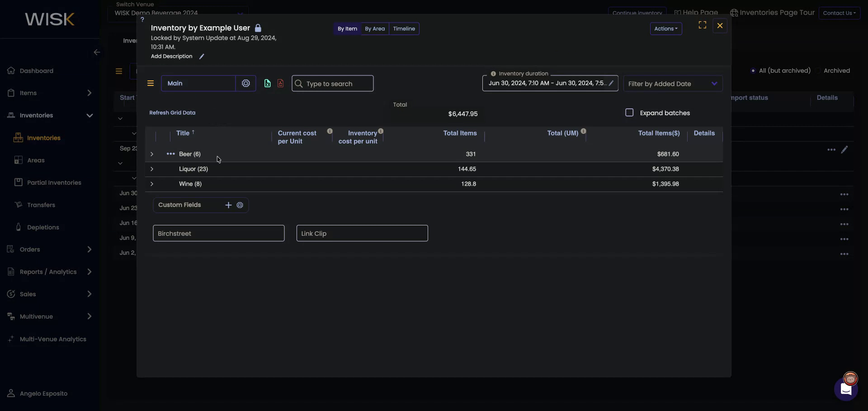868x411 pixels.
Task: Open the Custom Fields settings gear
Action: [240, 205]
